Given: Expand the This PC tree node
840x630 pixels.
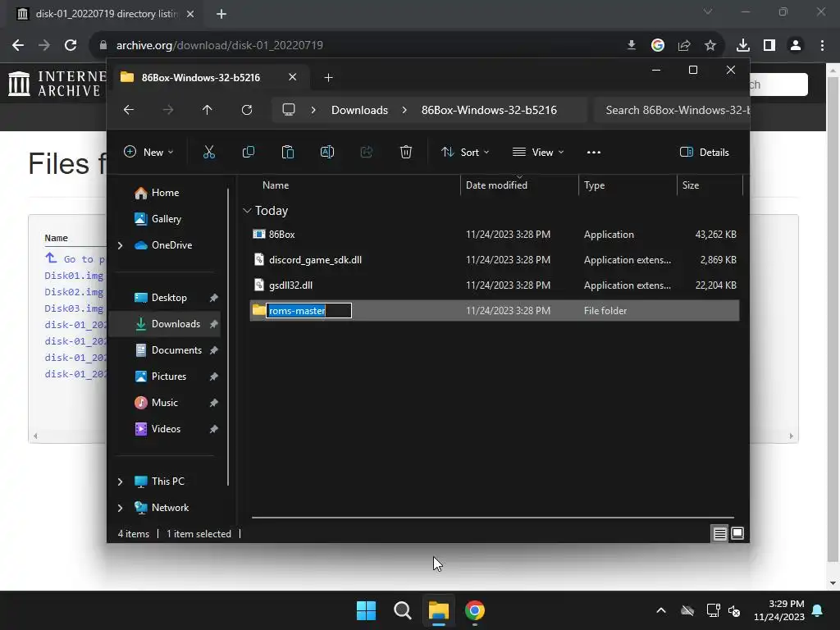Looking at the screenshot, I should click(x=120, y=482).
